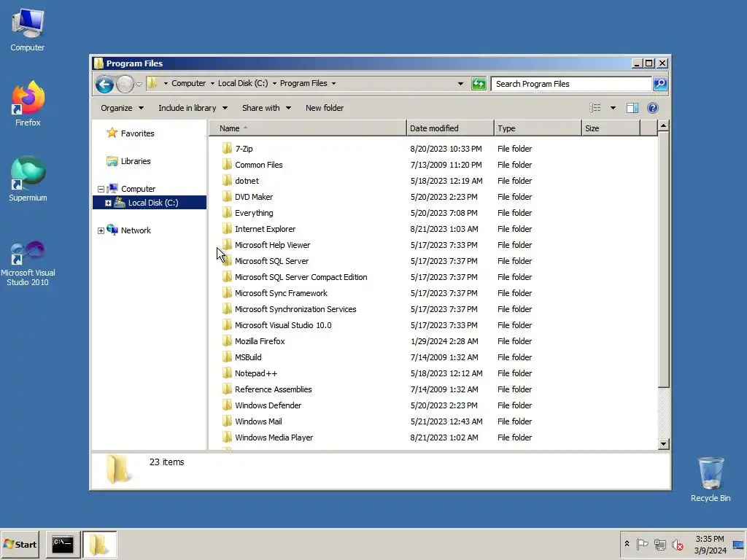Click the network tray icon

click(x=659, y=544)
